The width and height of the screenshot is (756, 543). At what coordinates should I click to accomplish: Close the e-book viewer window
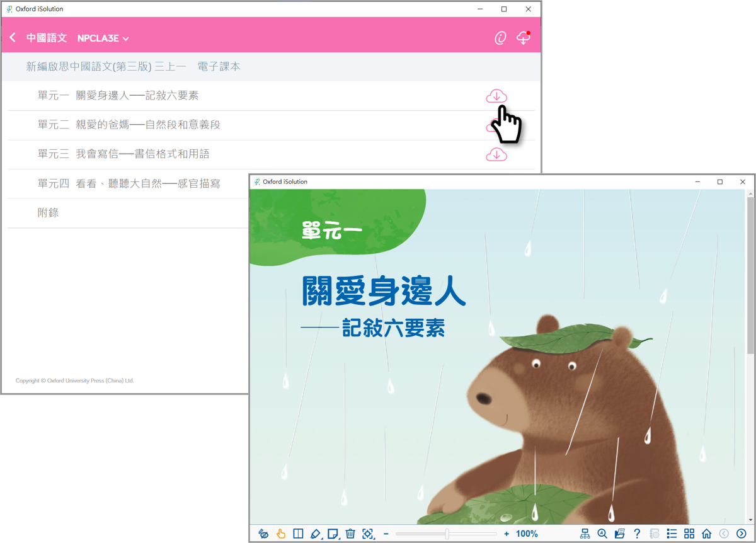743,182
